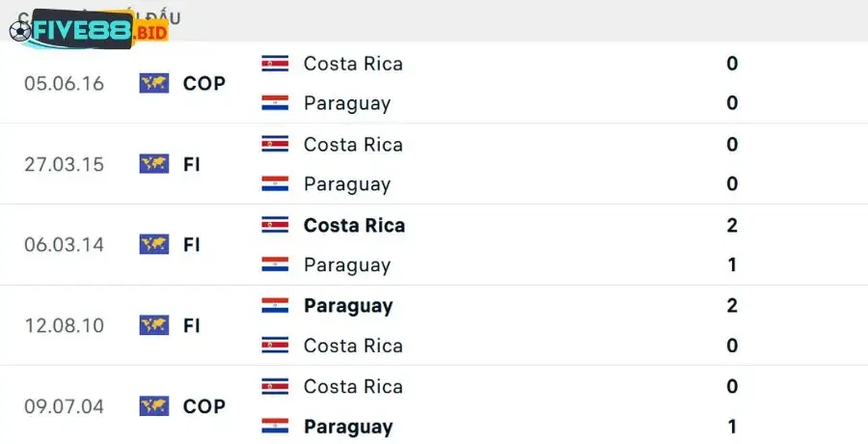Open the bold Costa Rica team from 06.03.14
This screenshot has height=444, width=868.
pos(354,225)
